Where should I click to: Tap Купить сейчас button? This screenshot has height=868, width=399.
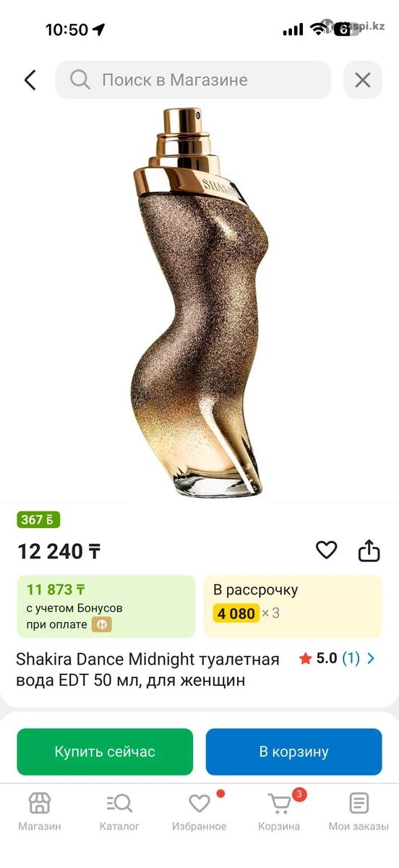pos(105,752)
